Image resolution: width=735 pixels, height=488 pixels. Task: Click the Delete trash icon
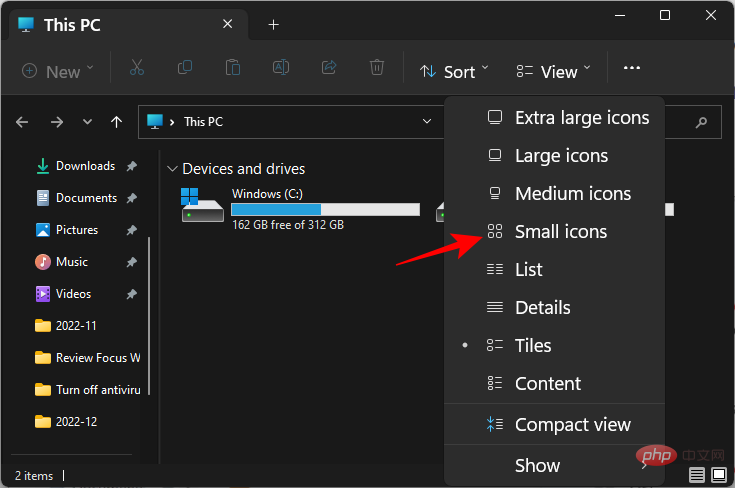(x=377, y=68)
